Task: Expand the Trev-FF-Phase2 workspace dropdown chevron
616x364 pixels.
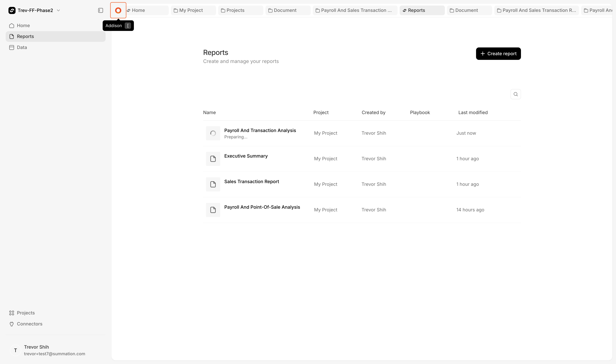Action: 58,10
